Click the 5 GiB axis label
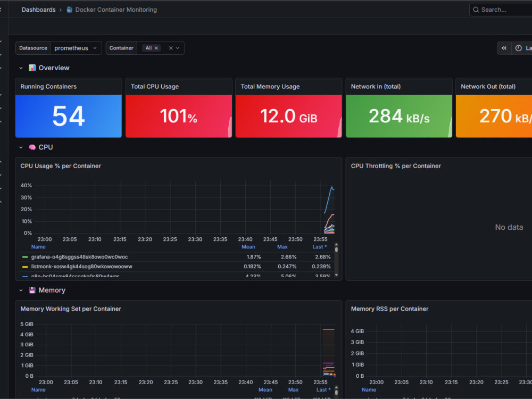Viewport: 532px width, 399px height. coord(27,324)
